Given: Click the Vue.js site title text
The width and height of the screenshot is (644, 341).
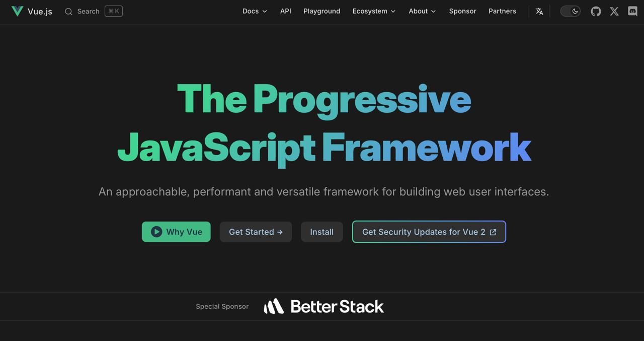Looking at the screenshot, I should pos(40,11).
